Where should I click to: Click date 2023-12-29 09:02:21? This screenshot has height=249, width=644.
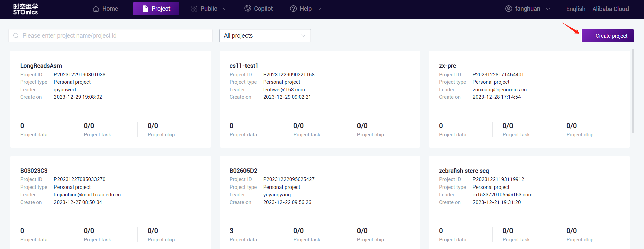[x=287, y=97]
